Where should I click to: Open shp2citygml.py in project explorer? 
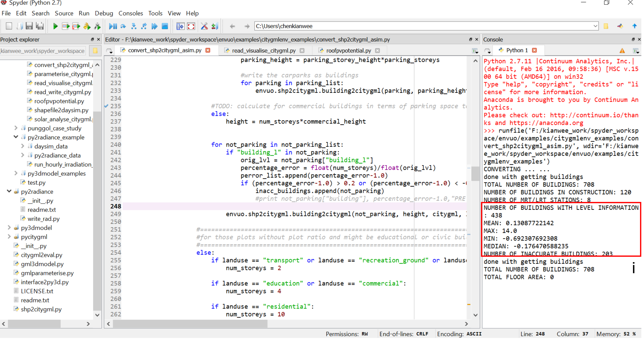click(41, 309)
